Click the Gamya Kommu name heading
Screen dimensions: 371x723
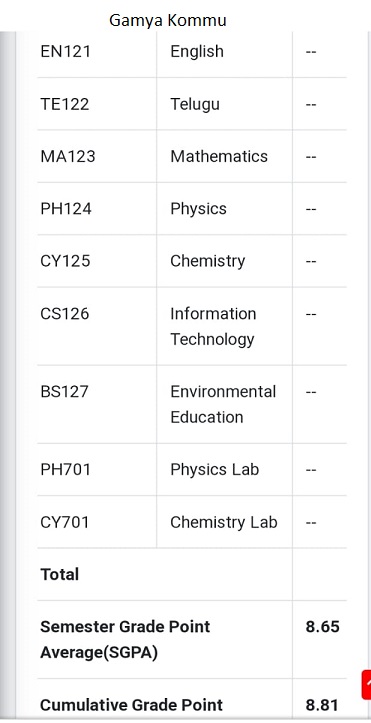coord(168,21)
